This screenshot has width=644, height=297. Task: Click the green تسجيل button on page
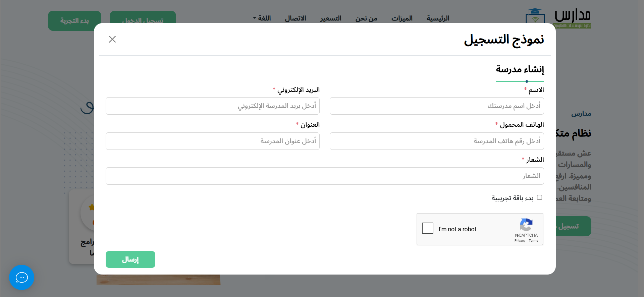[x=573, y=226]
